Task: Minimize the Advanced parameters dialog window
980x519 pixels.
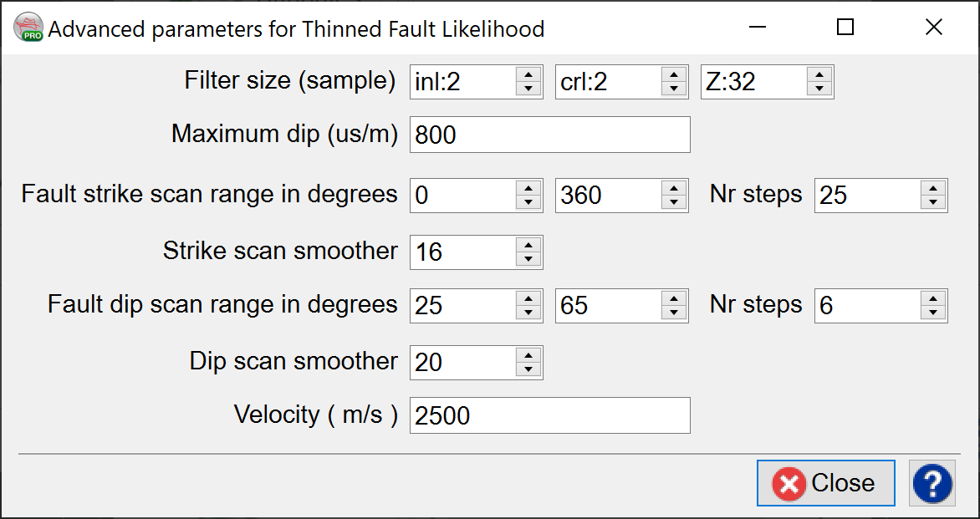Action: coord(758,28)
